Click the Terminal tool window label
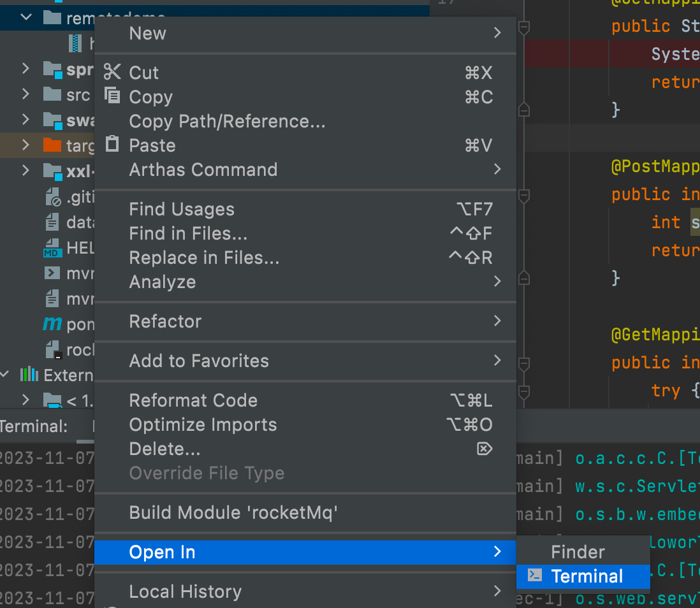This screenshot has width=700, height=608. click(x=33, y=426)
